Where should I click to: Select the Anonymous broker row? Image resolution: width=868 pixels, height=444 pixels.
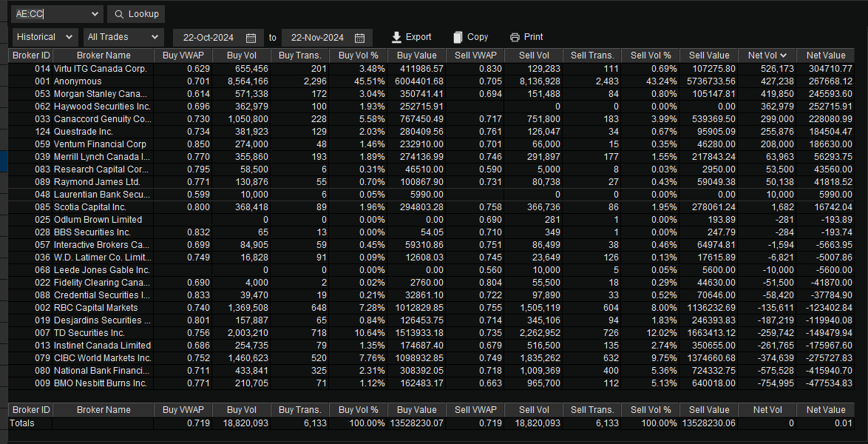click(432, 81)
